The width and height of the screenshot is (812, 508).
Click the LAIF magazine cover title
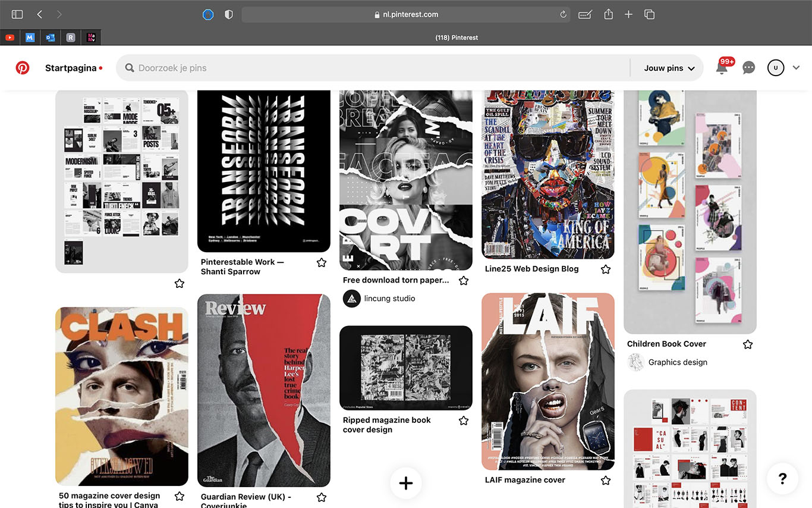click(x=525, y=480)
